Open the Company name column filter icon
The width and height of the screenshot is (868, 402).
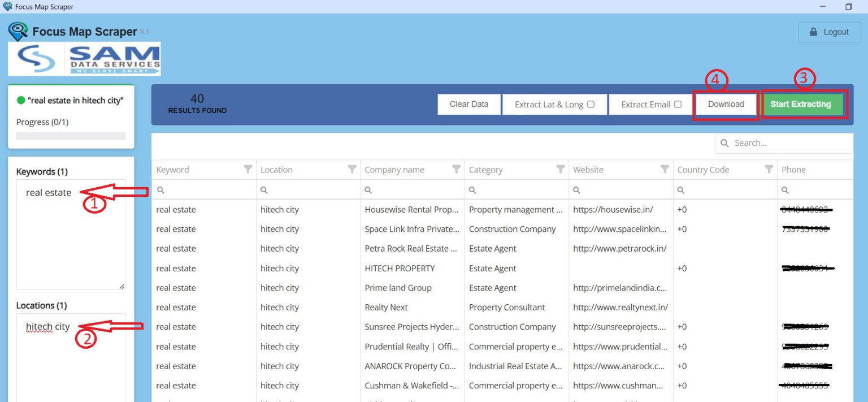pos(456,169)
